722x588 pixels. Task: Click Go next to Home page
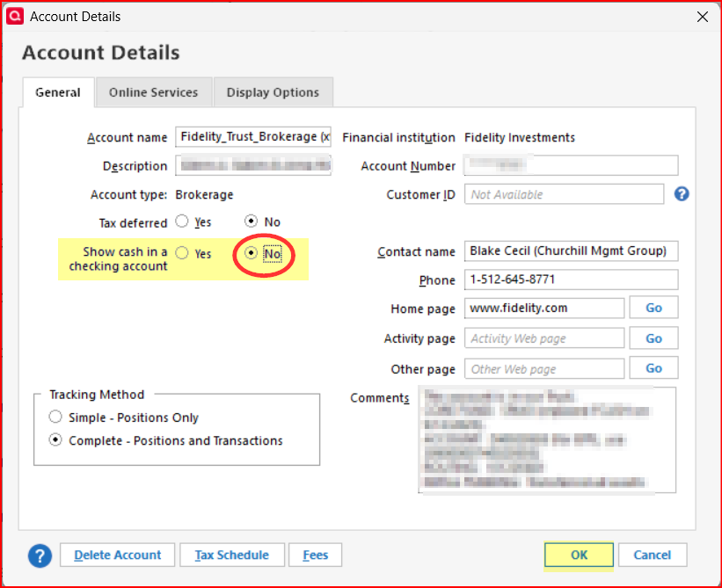(654, 308)
